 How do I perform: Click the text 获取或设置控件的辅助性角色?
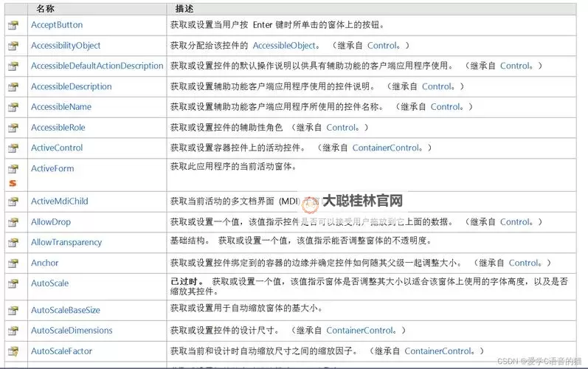226,127
